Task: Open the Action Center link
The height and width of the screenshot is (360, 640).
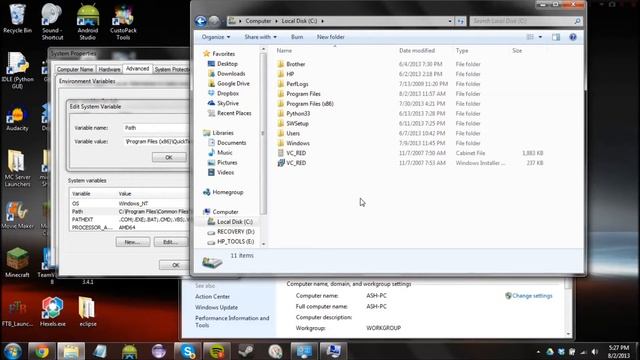Action: (212, 296)
